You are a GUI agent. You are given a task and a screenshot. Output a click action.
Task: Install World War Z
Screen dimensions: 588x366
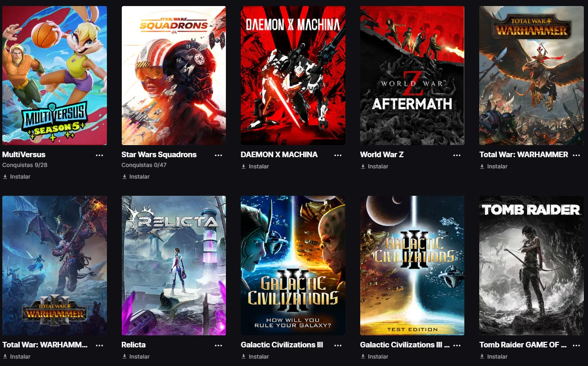coord(374,166)
